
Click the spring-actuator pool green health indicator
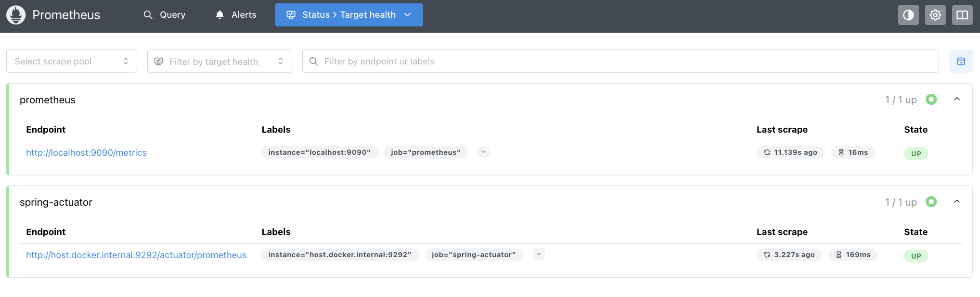[931, 202]
